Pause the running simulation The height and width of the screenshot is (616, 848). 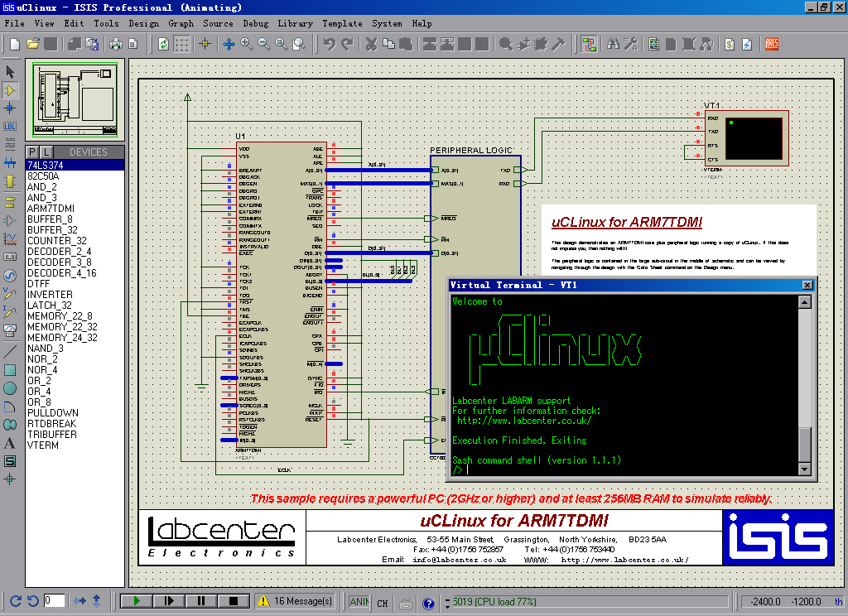[201, 601]
